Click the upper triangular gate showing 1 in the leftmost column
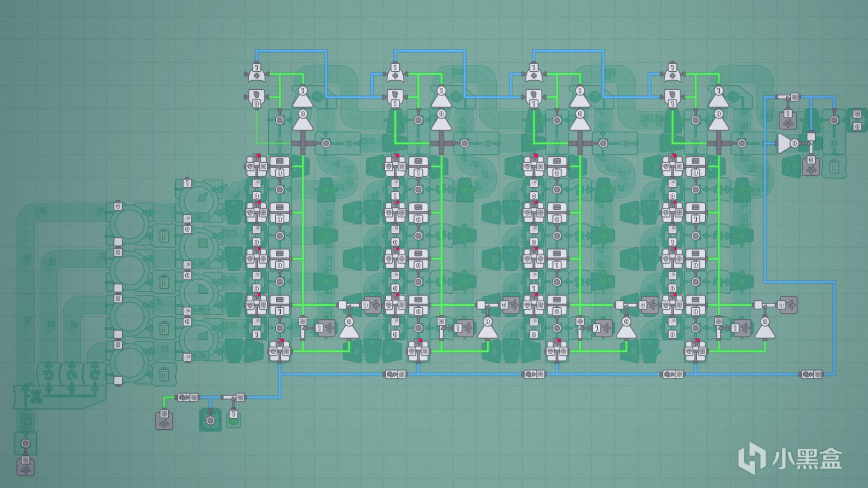The image size is (868, 488). click(302, 96)
